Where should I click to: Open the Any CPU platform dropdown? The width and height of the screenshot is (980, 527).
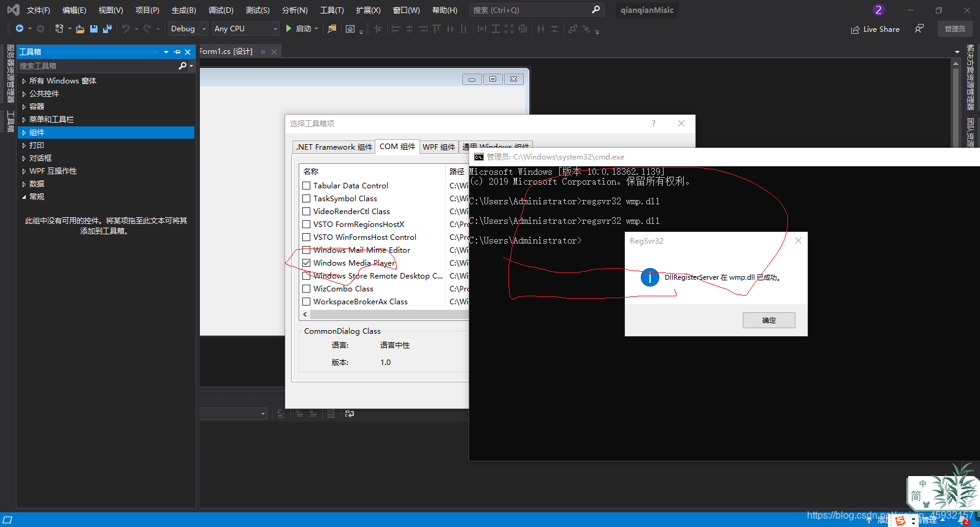point(246,29)
